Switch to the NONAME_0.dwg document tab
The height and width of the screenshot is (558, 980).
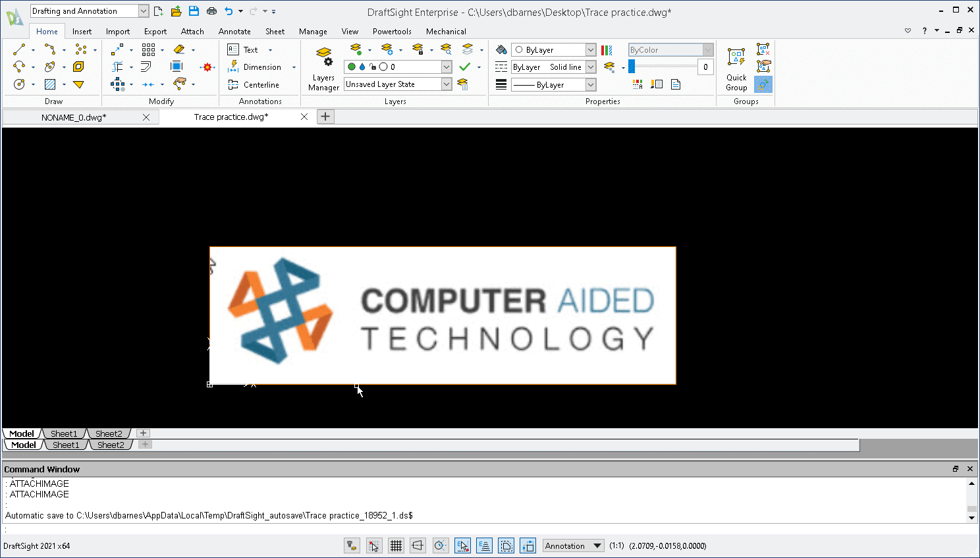pyautogui.click(x=74, y=117)
